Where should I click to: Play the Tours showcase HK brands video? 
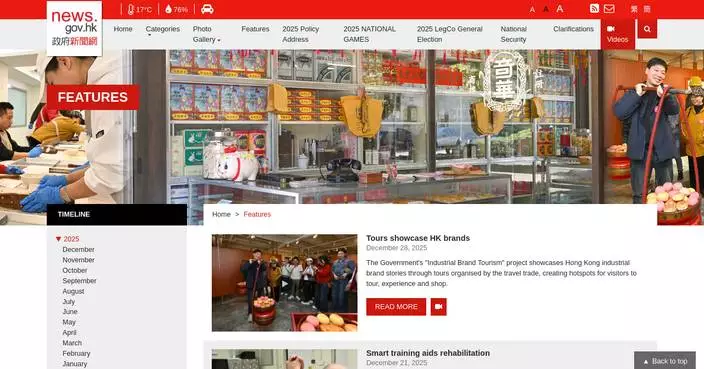[x=285, y=283]
